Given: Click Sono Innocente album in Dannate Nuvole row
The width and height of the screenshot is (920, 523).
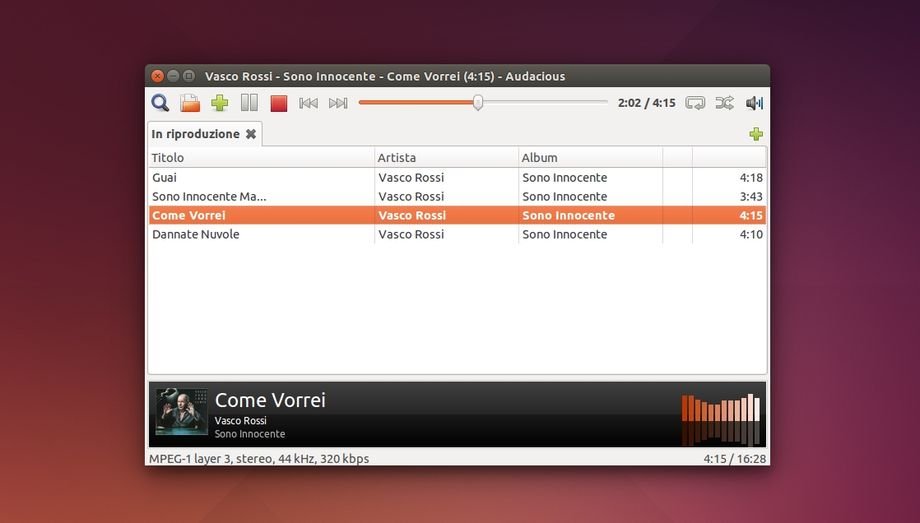Looking at the screenshot, I should (x=564, y=234).
